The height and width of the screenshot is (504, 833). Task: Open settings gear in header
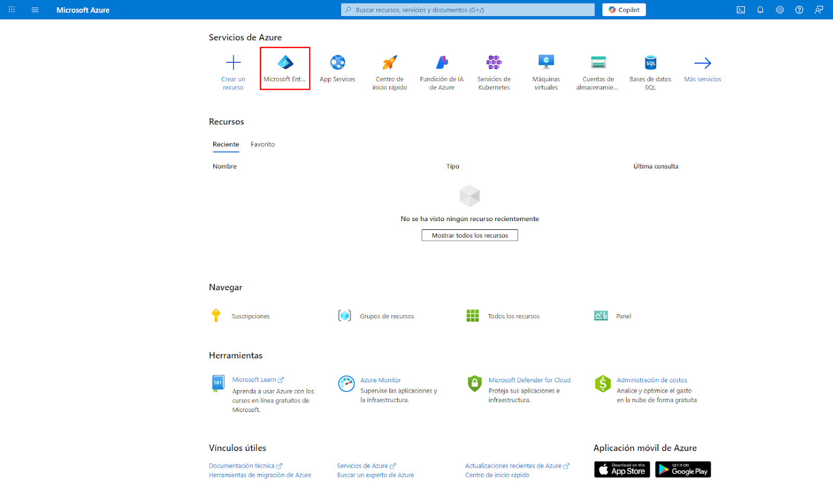click(x=779, y=10)
